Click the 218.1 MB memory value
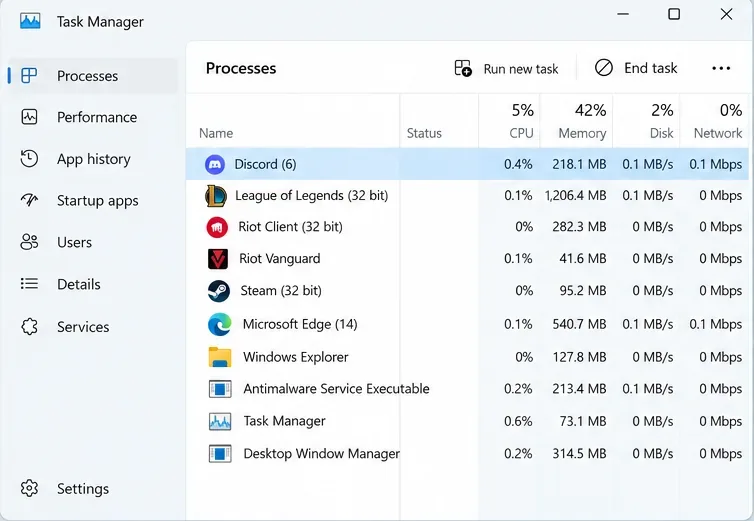 click(x=579, y=165)
